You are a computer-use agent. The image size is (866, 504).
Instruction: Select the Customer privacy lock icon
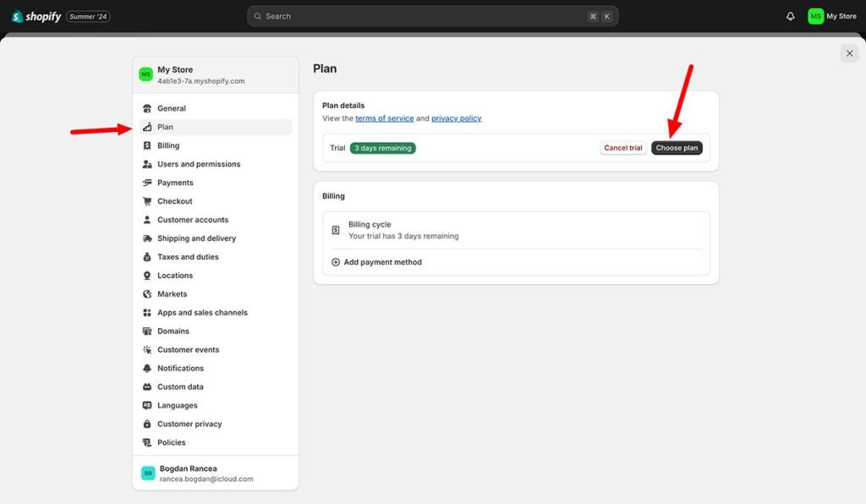click(x=147, y=424)
